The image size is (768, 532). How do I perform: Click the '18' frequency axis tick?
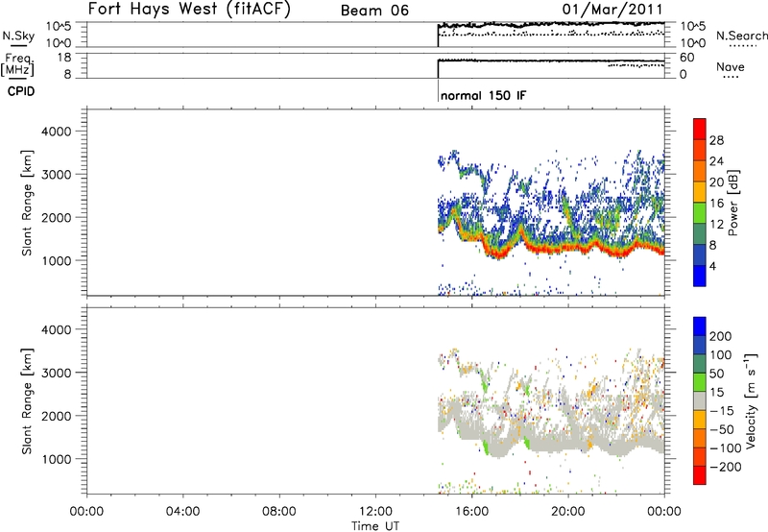64,58
